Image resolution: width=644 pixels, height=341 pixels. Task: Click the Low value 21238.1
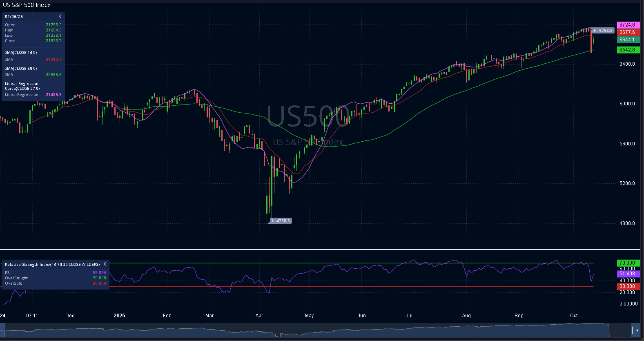(53, 36)
